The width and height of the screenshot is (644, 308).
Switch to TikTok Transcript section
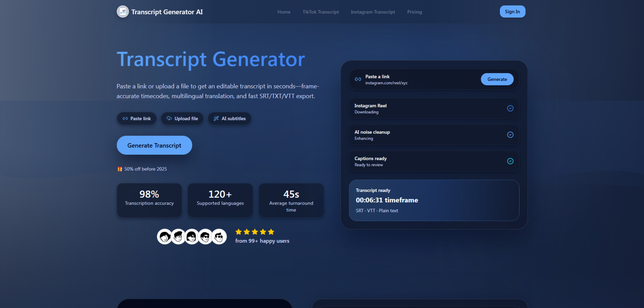pyautogui.click(x=321, y=12)
